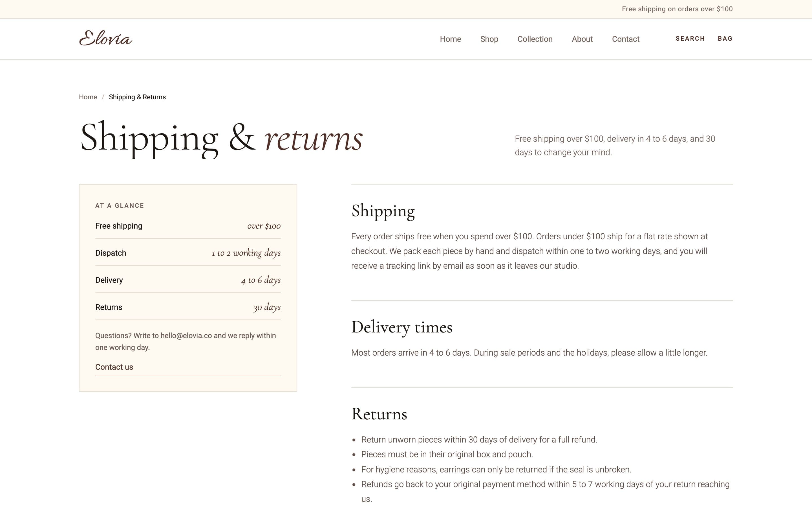812x508 pixels.
Task: Click the Delivery times section heading
Action: [402, 327]
